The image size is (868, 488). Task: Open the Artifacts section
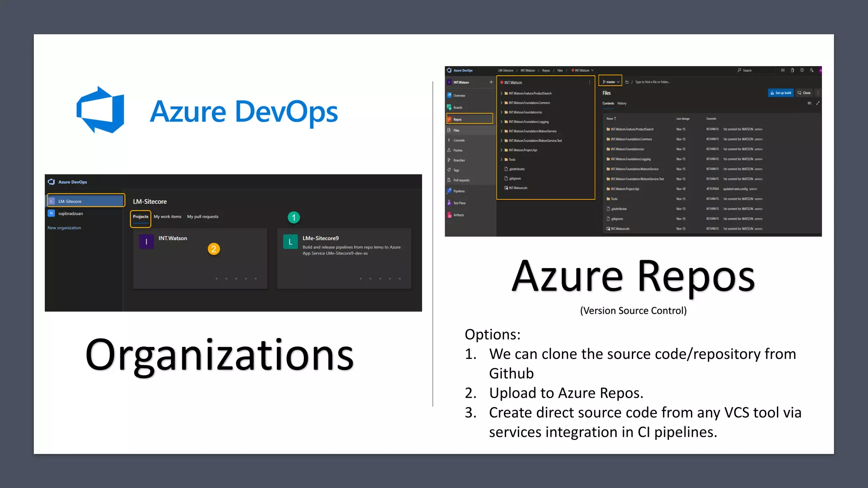pos(458,215)
